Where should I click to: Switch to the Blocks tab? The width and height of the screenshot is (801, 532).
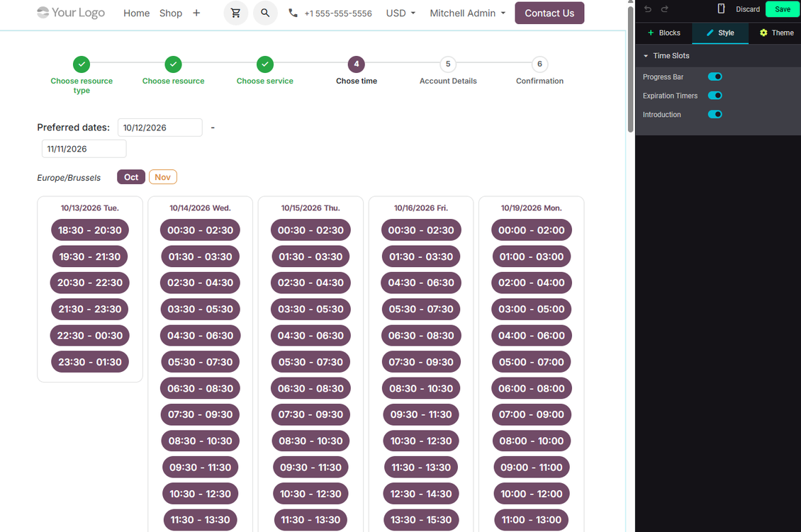[664, 33]
